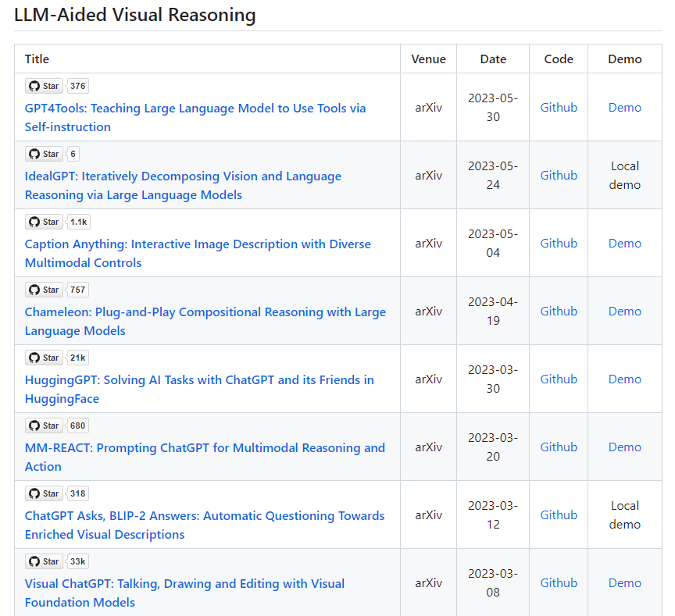Open the Github link for IdealGPT

tap(559, 176)
